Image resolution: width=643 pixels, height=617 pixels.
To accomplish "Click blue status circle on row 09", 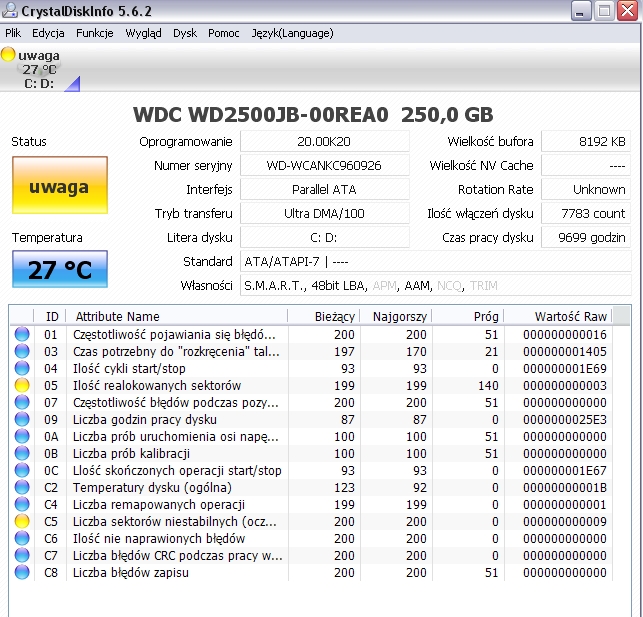I will pos(22,419).
